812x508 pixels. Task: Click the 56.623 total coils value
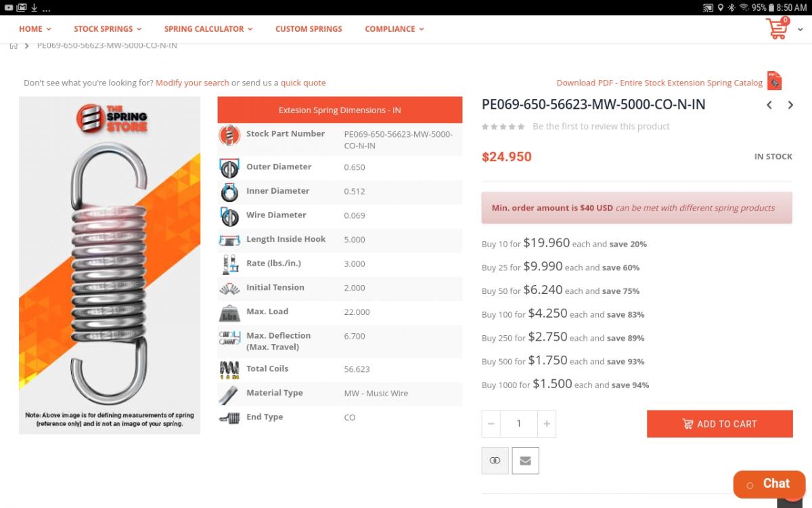click(357, 370)
